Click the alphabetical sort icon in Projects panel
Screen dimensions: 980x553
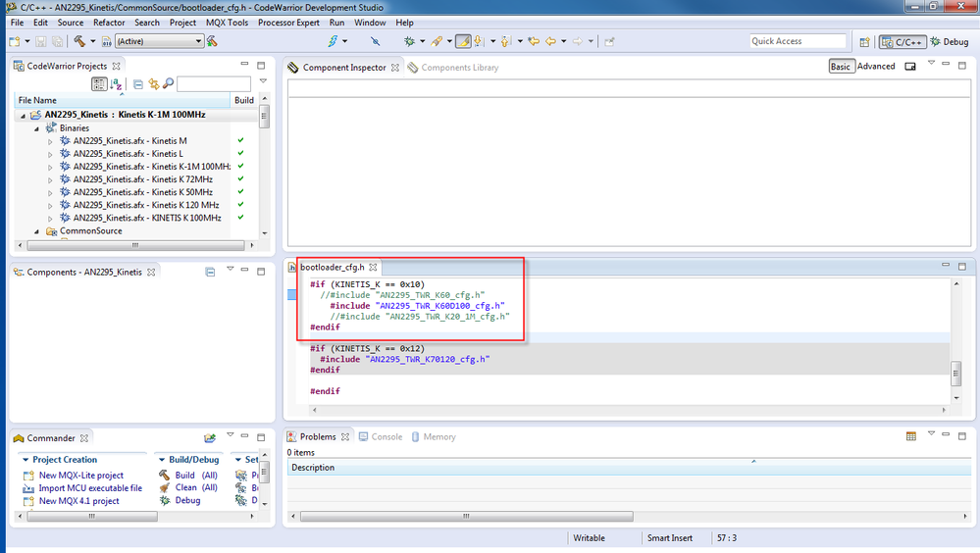[x=116, y=84]
